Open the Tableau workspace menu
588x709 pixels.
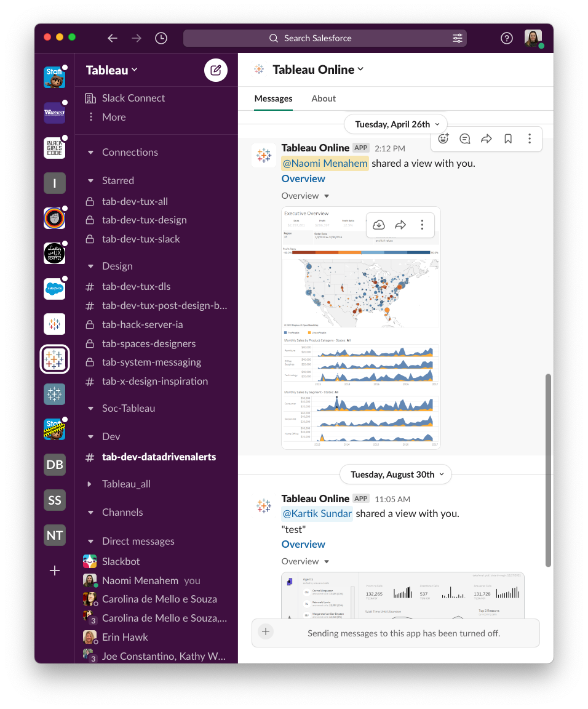coord(112,70)
